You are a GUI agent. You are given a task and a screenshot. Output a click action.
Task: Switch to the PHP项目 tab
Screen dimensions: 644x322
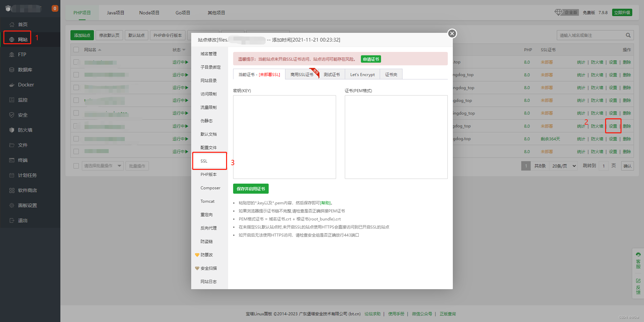tap(82, 13)
